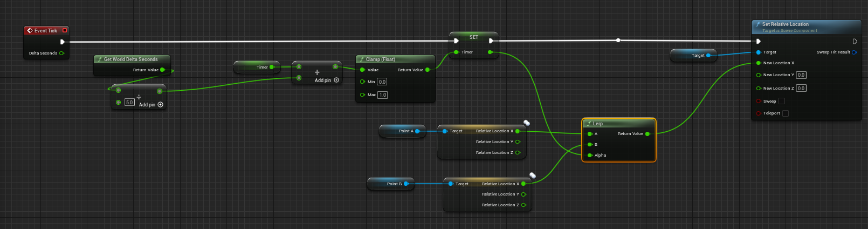Click Set Relative Location execution output pin

tap(855, 41)
